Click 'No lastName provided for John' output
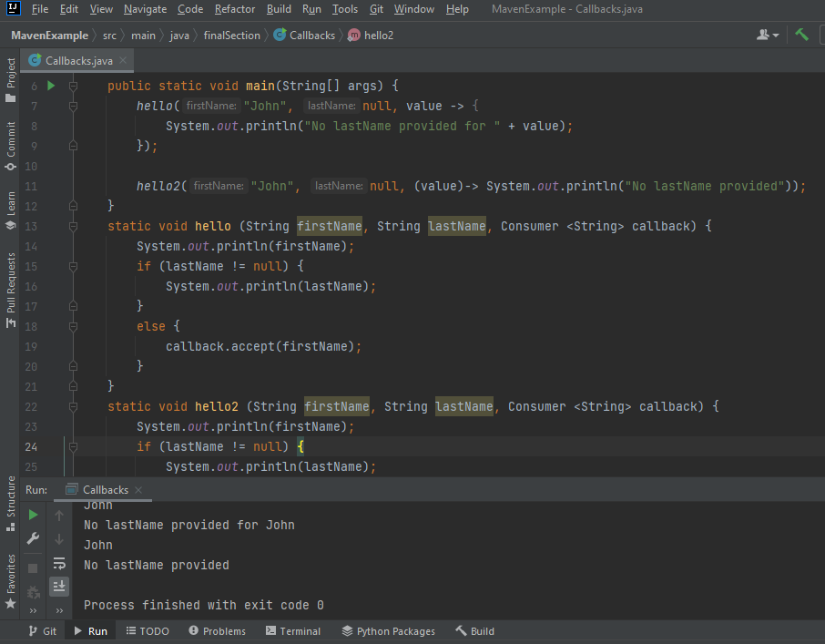The width and height of the screenshot is (825, 644). [188, 525]
